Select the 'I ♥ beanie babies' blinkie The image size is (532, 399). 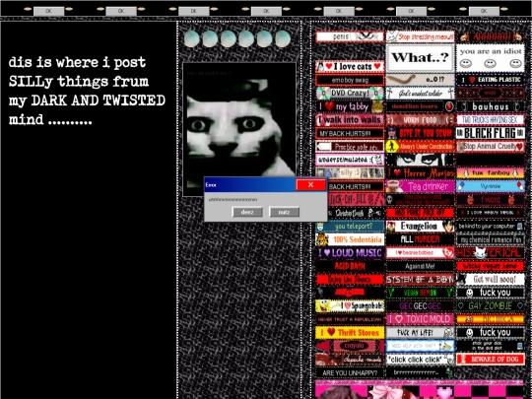tap(420, 253)
